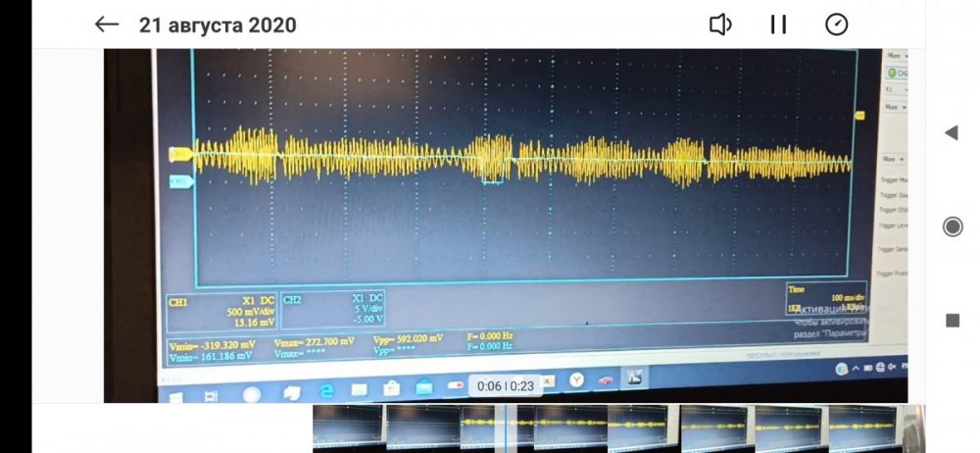The width and height of the screenshot is (980, 453).
Task: Click the Windows Start button in the filmed taskbar
Action: [x=176, y=397]
